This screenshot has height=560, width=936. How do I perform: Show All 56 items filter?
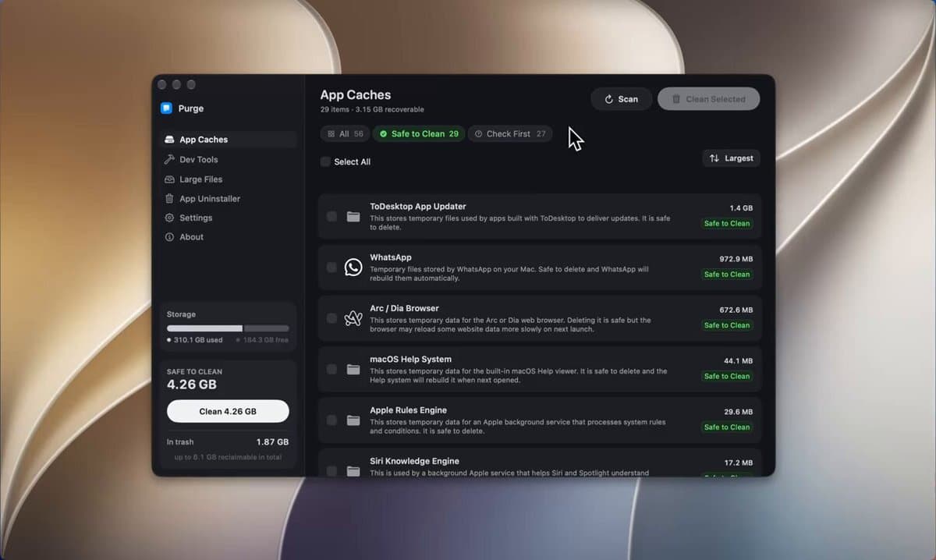point(345,134)
